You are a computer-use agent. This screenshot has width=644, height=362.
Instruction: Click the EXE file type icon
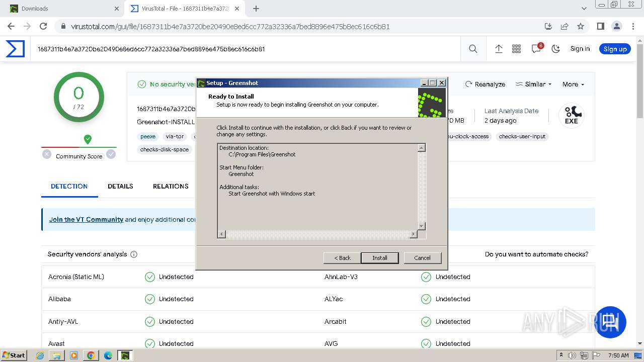tap(571, 116)
